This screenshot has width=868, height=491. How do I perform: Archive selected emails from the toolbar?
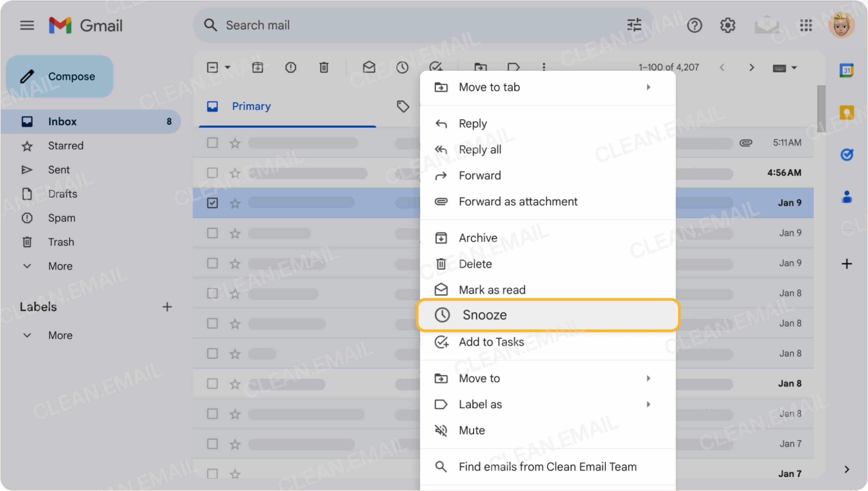click(x=258, y=68)
